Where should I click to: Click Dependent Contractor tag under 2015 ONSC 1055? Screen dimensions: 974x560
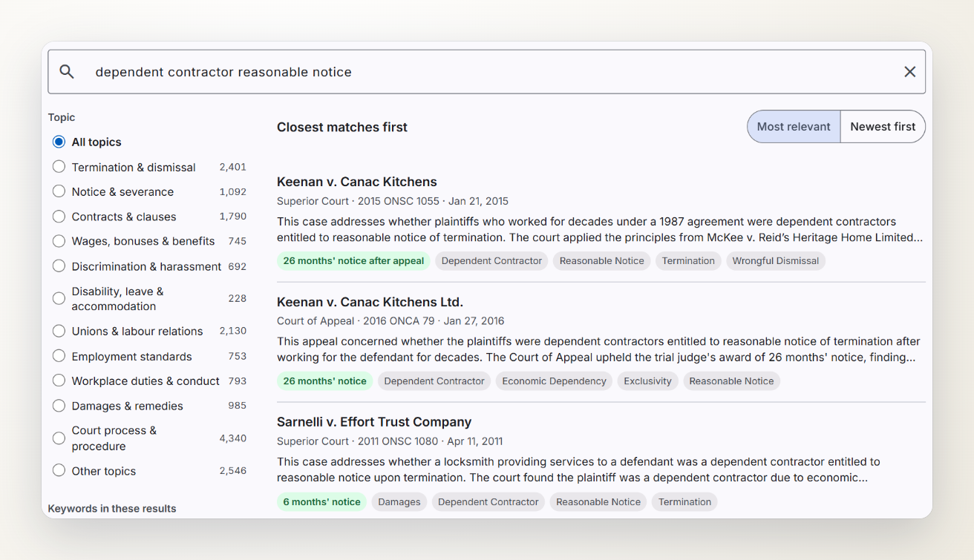click(491, 261)
